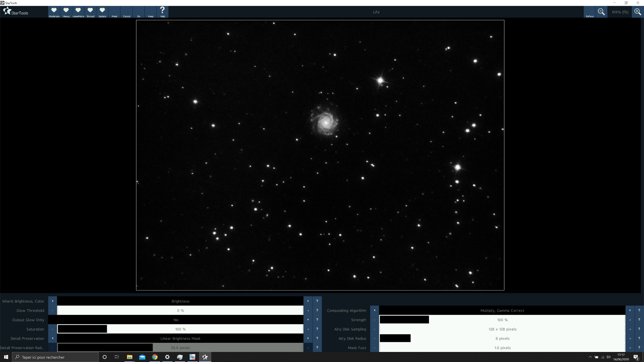Open help for Output Glow Only
Screen dimensions: 644x362
[x=317, y=320]
